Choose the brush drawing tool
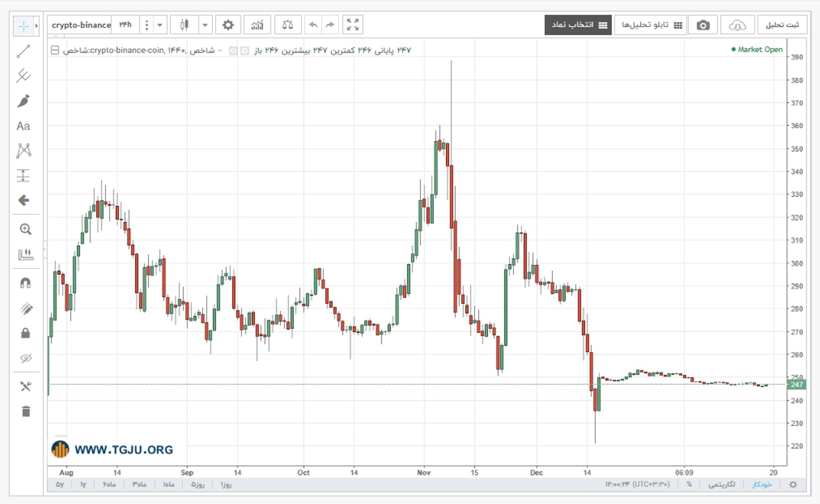This screenshot has width=820, height=504. point(23,101)
